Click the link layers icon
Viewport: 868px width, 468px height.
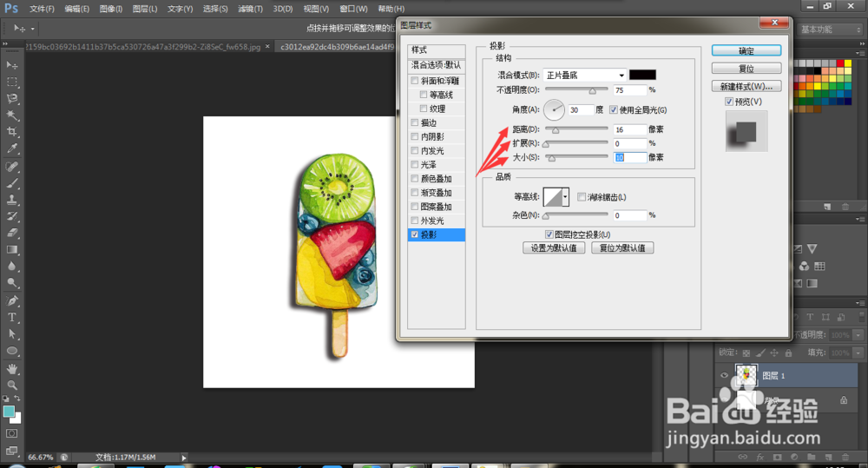click(x=743, y=457)
